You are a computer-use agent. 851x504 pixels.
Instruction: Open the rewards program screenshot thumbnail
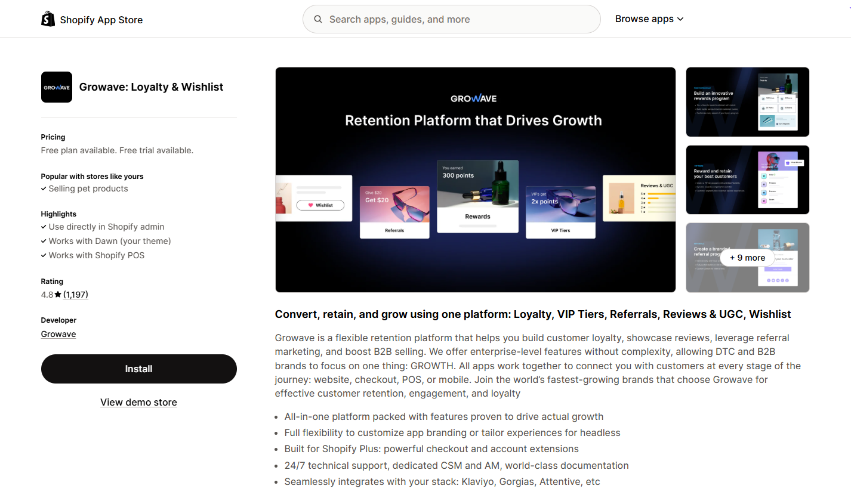coord(747,102)
